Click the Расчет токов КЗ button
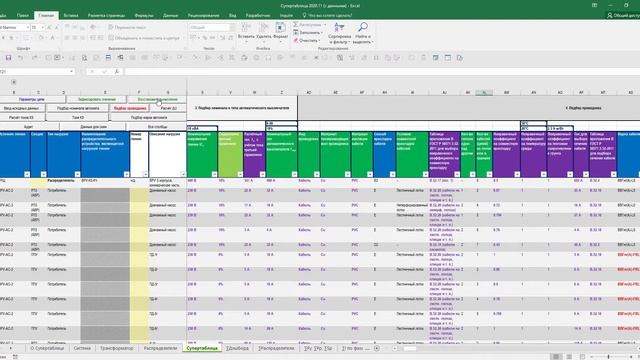This screenshot has height=360, width=640. (22, 118)
